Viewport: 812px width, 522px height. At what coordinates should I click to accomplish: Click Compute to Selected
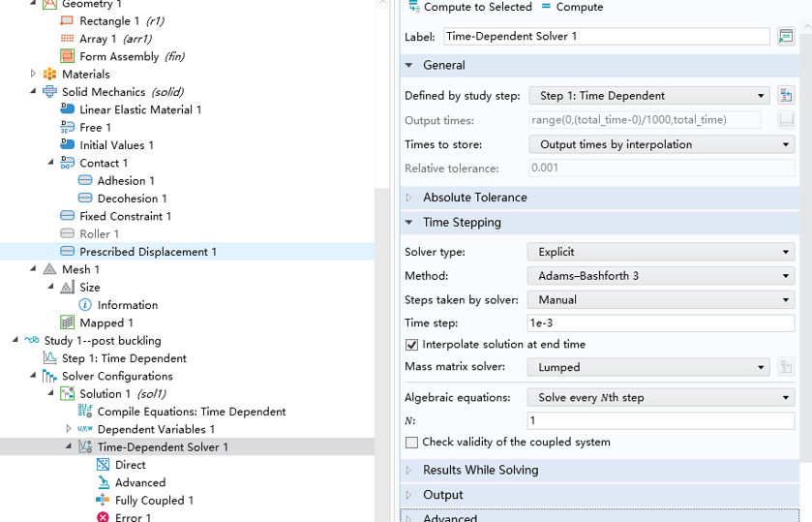(x=470, y=7)
